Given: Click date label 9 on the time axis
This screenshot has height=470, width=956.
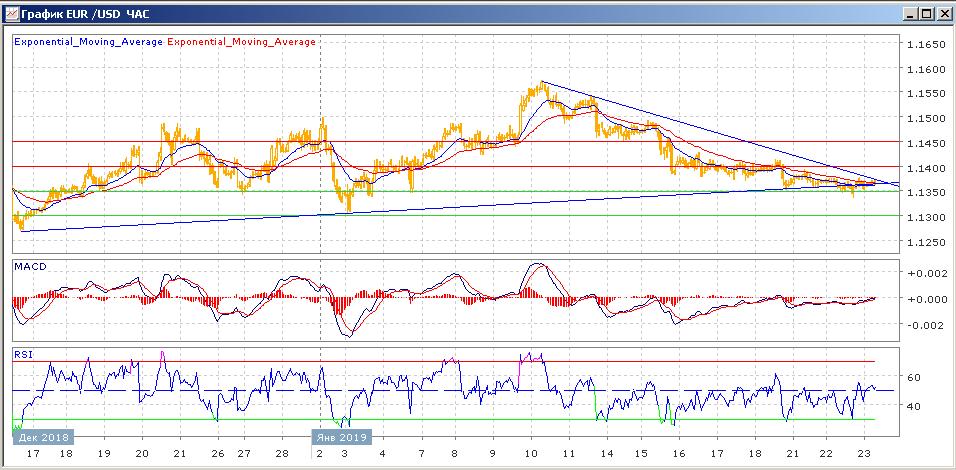Looking at the screenshot, I should [493, 454].
